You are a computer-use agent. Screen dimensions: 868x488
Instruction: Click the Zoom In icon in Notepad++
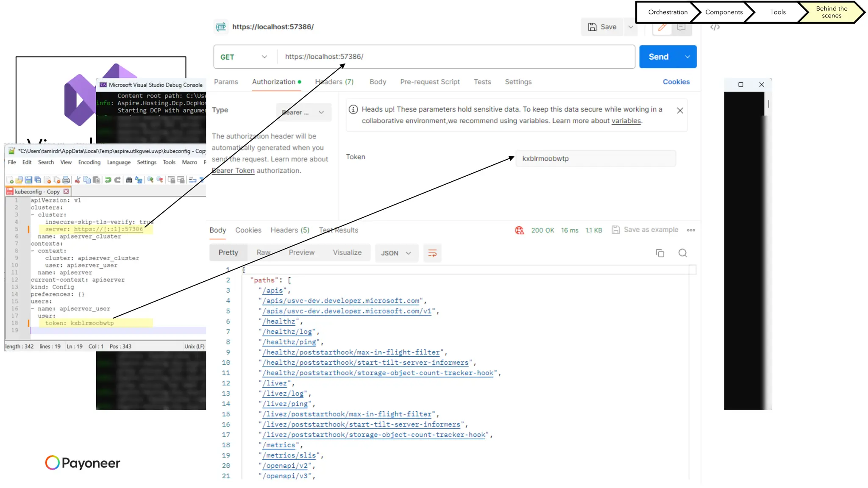[x=150, y=180]
